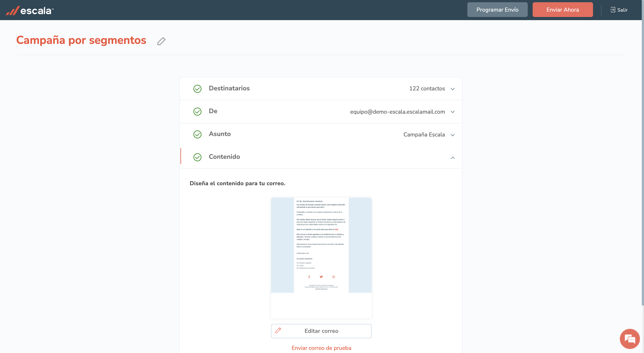Expand the Destinatarios section chevron
The image size is (644, 353).
453,89
